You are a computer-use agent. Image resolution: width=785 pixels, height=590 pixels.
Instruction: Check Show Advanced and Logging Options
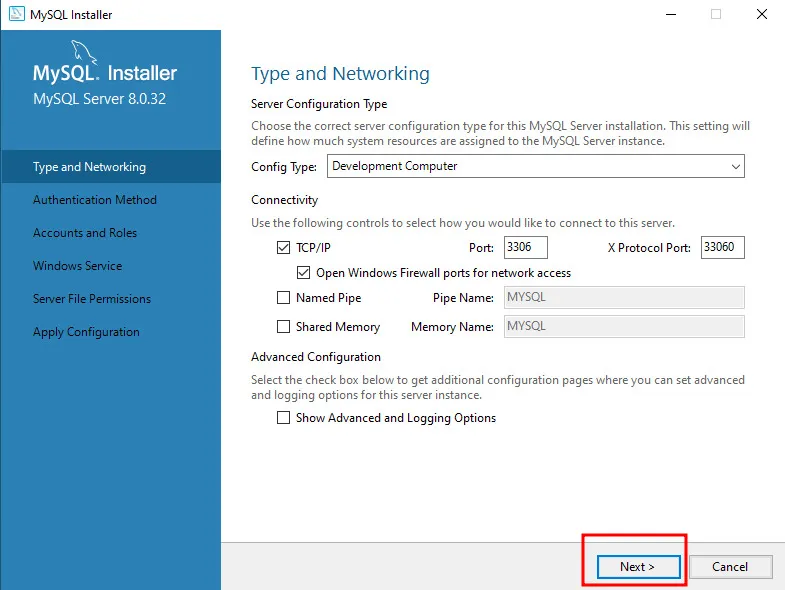tap(283, 418)
